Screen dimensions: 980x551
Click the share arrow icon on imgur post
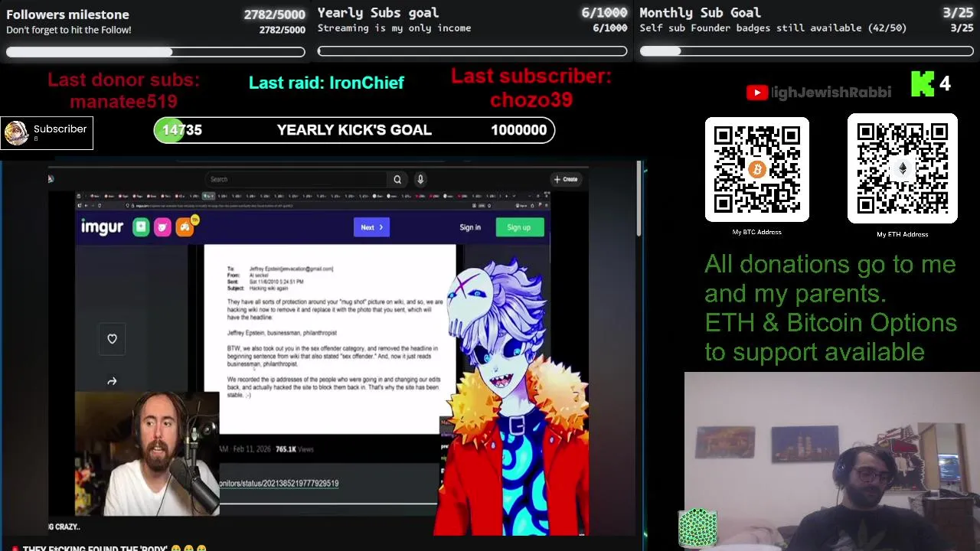(x=112, y=381)
